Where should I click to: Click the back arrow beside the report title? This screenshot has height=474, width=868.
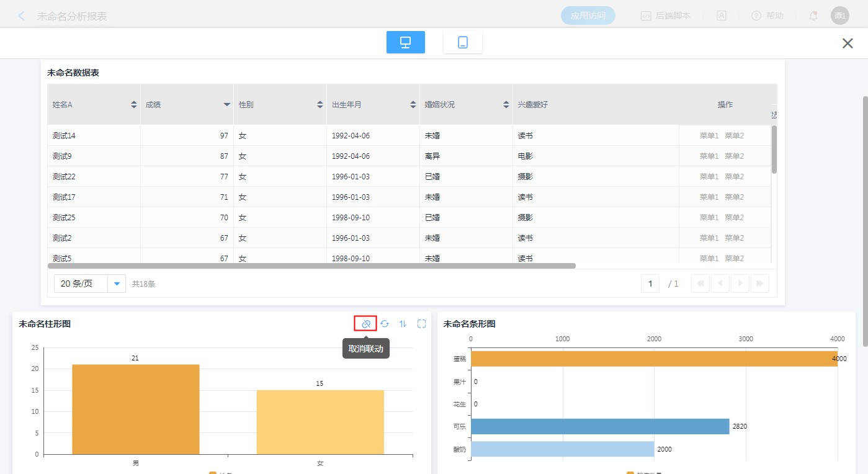(x=22, y=16)
